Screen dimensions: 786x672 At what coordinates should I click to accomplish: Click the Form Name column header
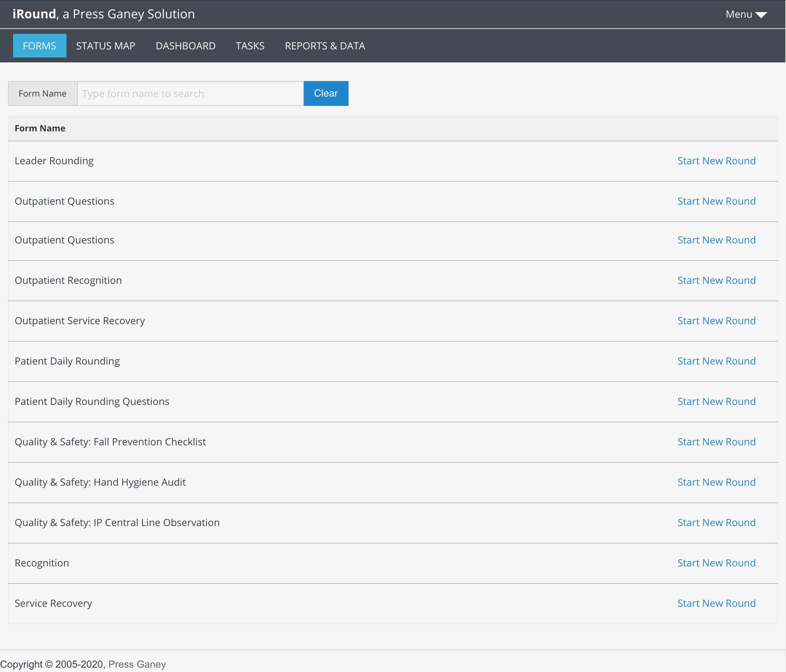(x=40, y=128)
